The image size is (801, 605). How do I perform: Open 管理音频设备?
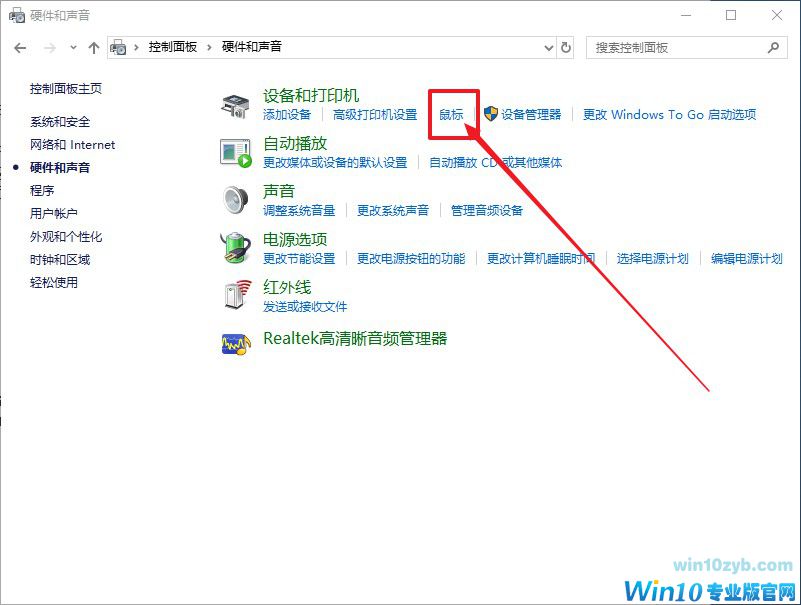pos(487,211)
